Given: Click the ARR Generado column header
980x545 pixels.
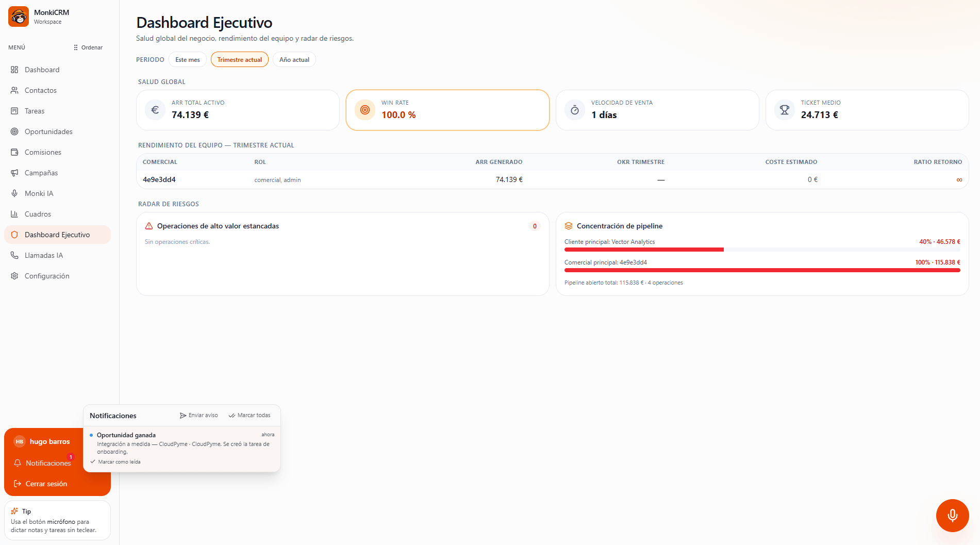Looking at the screenshot, I should (499, 162).
